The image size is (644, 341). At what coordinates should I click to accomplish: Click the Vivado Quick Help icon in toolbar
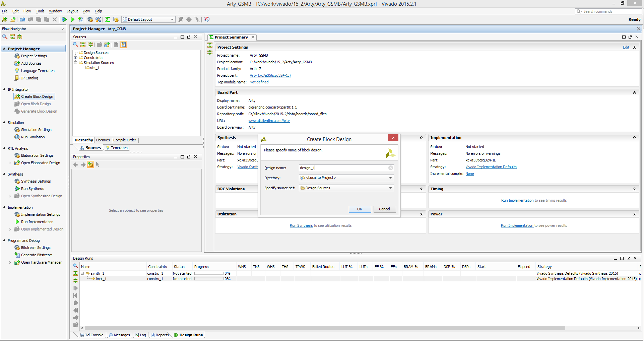pyautogui.click(x=207, y=19)
